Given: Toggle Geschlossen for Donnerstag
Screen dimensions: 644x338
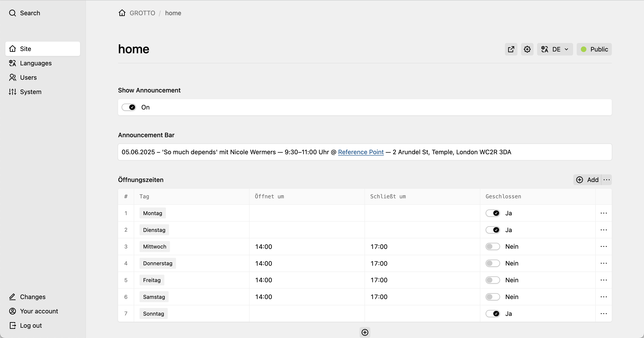Looking at the screenshot, I should click(493, 263).
